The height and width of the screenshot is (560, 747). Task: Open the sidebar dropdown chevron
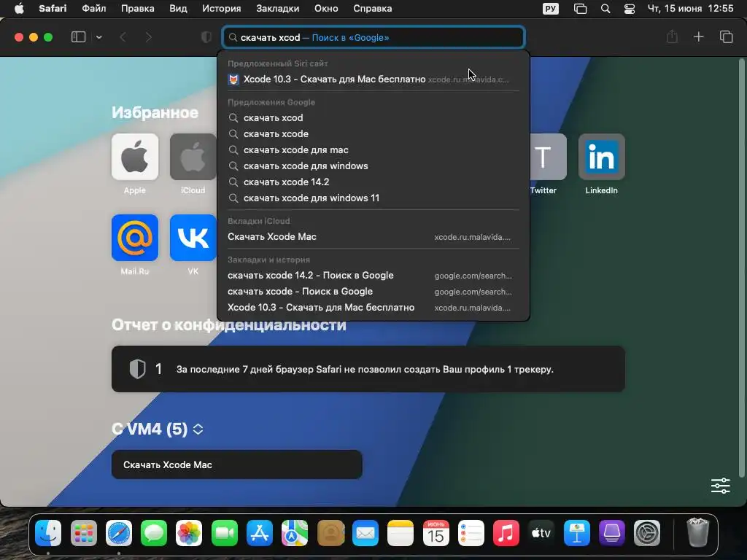(x=98, y=37)
